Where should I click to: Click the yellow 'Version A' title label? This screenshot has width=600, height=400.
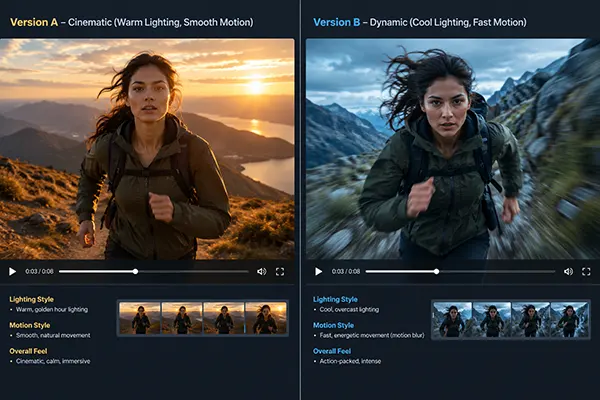pos(34,22)
